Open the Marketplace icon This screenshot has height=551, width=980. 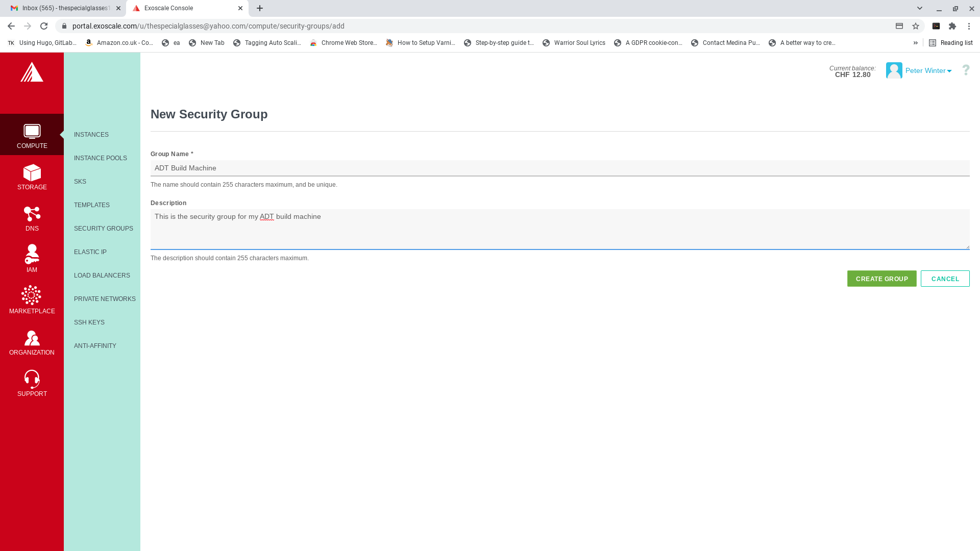click(x=32, y=296)
